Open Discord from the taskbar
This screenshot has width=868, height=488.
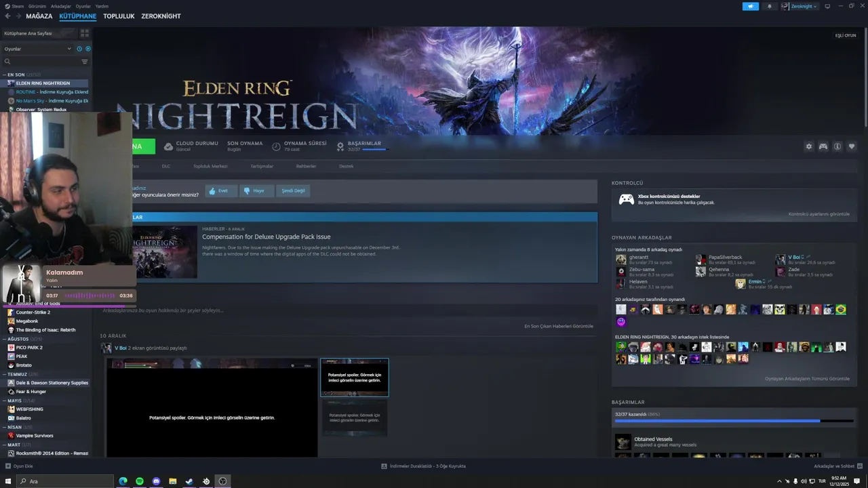pyautogui.click(x=156, y=481)
